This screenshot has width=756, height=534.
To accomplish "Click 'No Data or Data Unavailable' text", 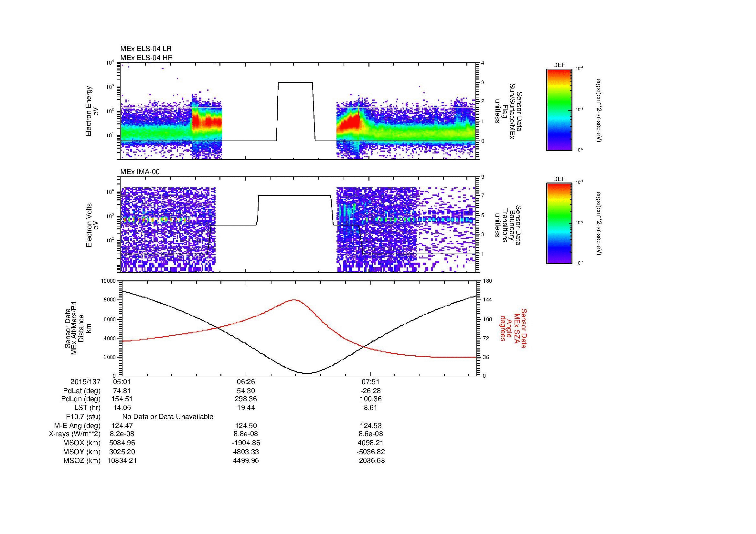I will pos(168,417).
